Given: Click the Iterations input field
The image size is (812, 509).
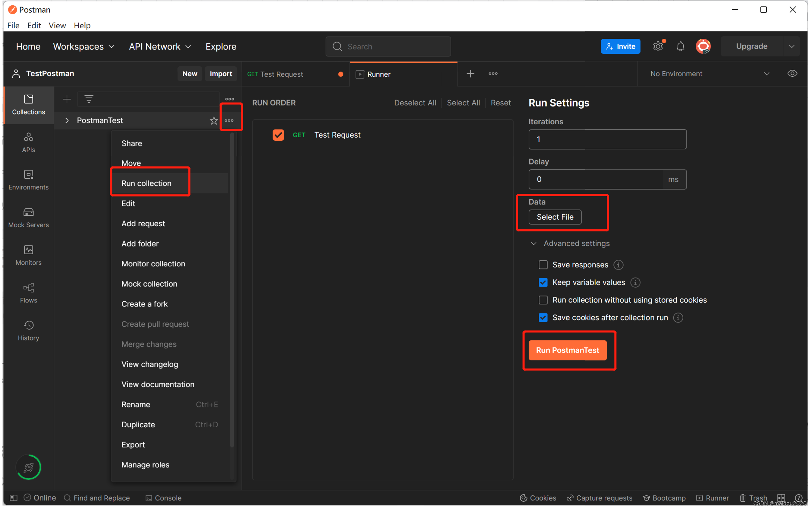Looking at the screenshot, I should point(608,140).
